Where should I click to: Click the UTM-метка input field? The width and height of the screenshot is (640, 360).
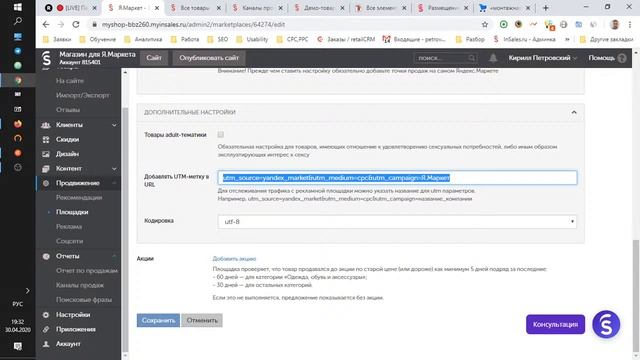[397, 178]
